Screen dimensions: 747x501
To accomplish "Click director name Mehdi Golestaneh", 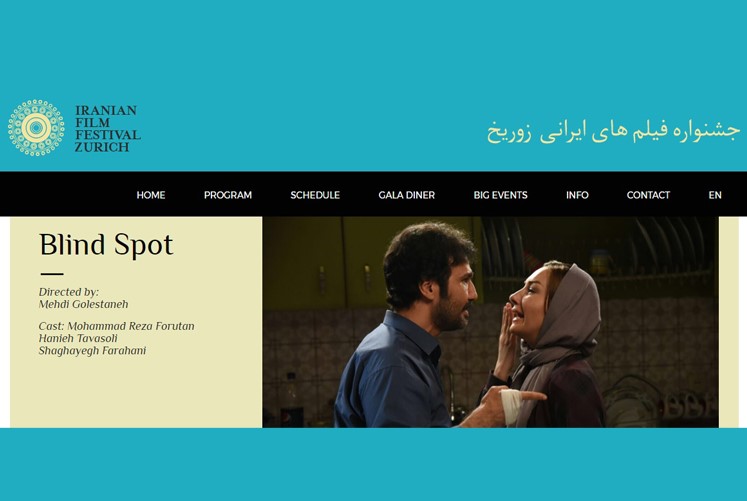I will tap(83, 304).
